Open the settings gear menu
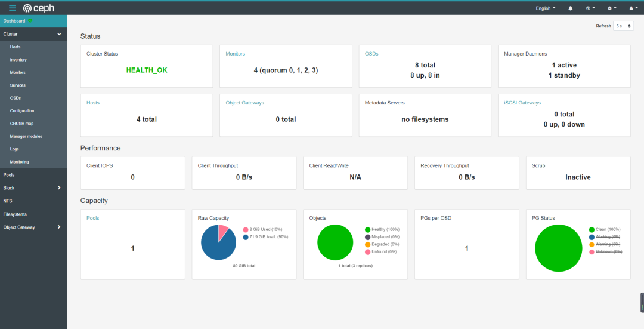 [612, 8]
